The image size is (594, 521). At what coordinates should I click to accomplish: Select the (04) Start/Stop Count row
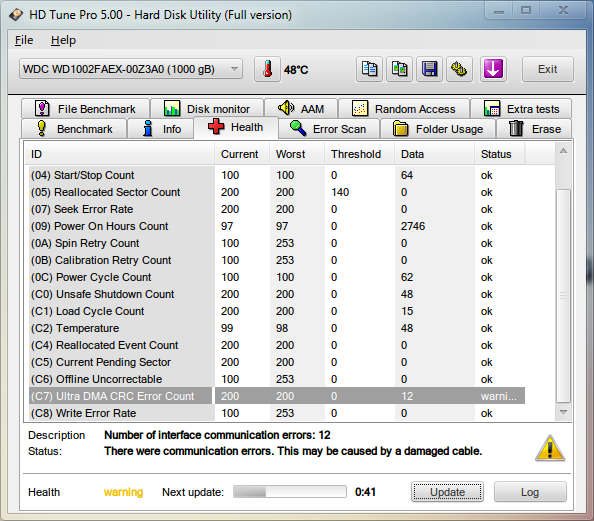(x=277, y=175)
